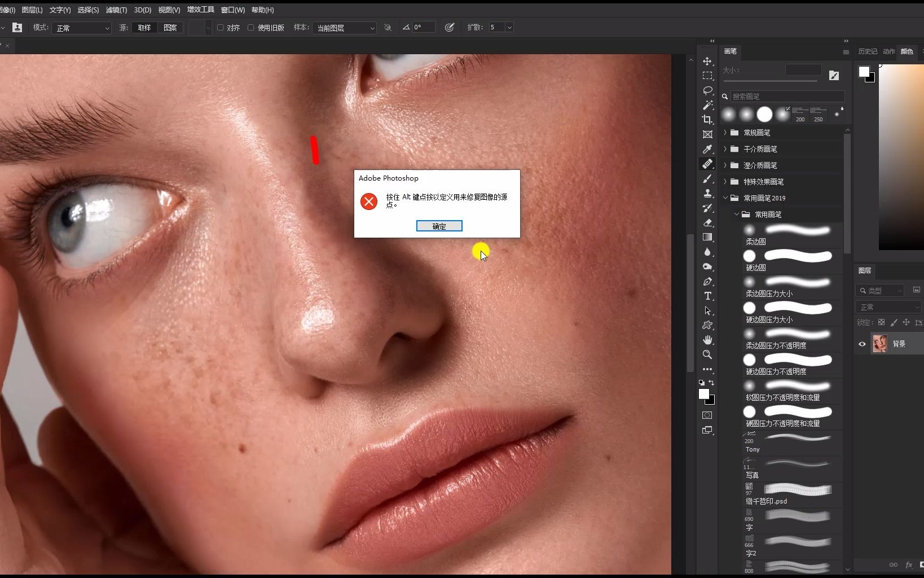924x578 pixels.
Task: Select the Crop tool
Action: (x=707, y=120)
